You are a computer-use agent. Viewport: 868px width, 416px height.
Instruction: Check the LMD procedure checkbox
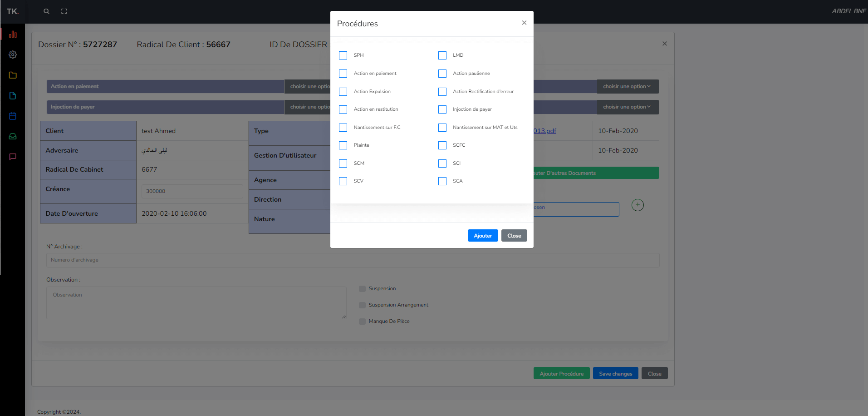tap(442, 55)
